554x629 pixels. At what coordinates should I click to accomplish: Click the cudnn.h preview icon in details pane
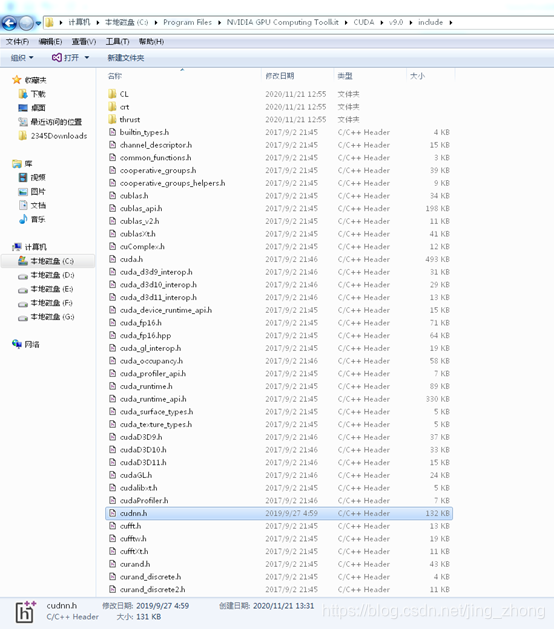(x=26, y=612)
